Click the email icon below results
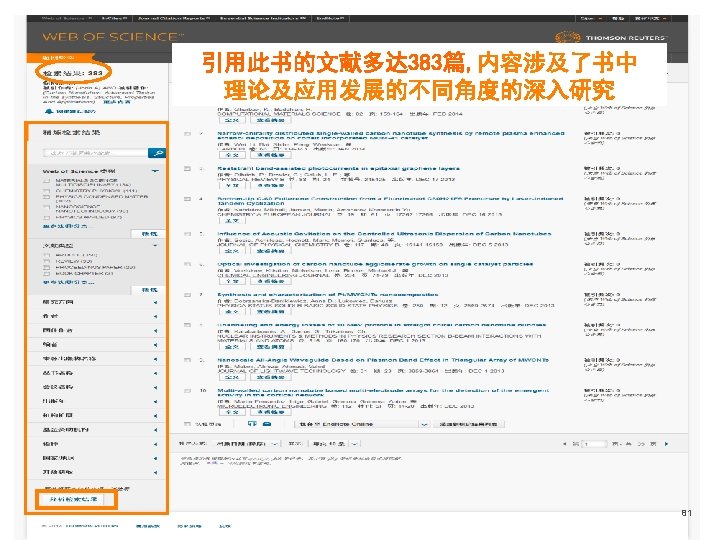The image size is (720, 540). [x=267, y=424]
